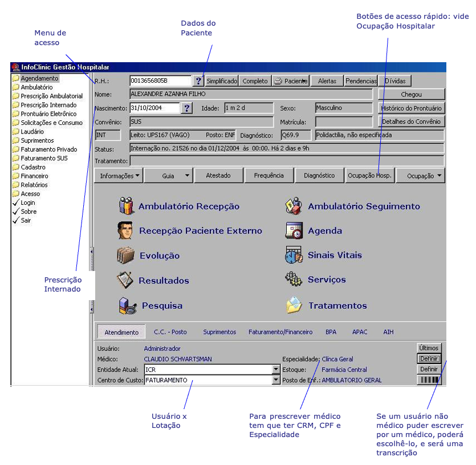This screenshot has width=476, height=465.
Task: Open the Financeiro menu folder
Action: tap(30, 176)
